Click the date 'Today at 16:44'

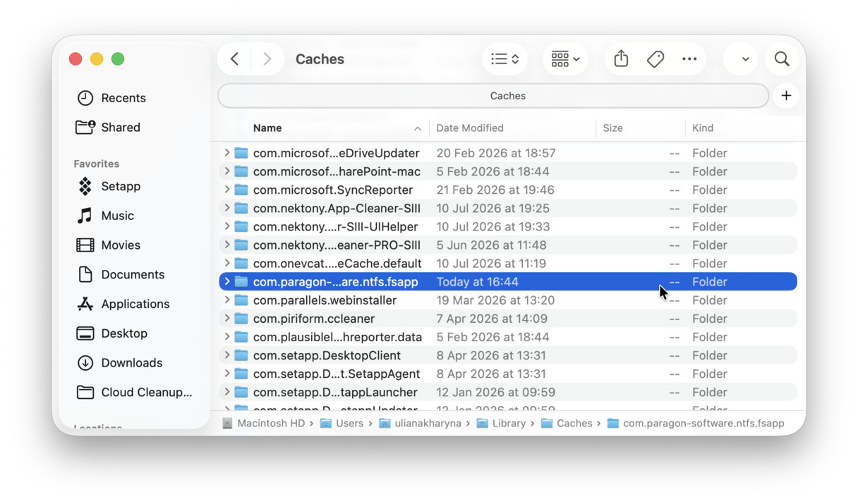477,282
